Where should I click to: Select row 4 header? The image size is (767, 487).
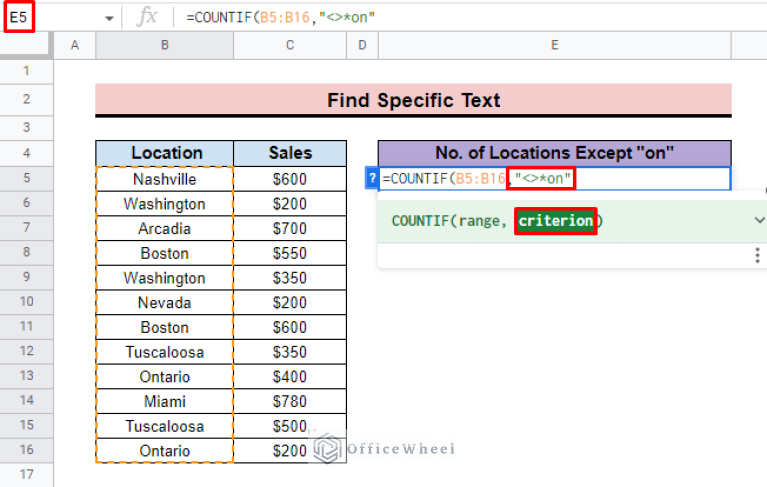click(x=26, y=154)
